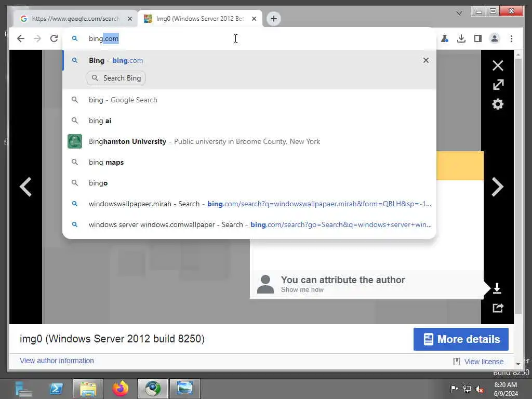Open a new tab with plus button
The height and width of the screenshot is (399, 532).
pyautogui.click(x=273, y=19)
